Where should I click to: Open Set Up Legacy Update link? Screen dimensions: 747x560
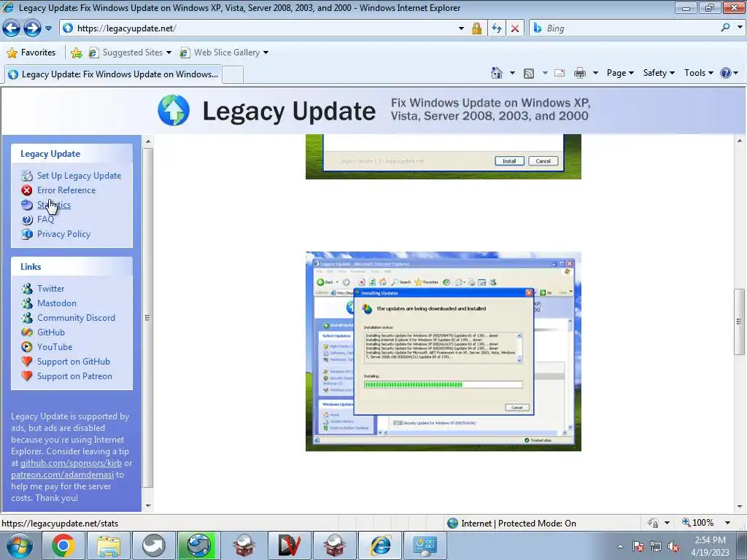[79, 176]
